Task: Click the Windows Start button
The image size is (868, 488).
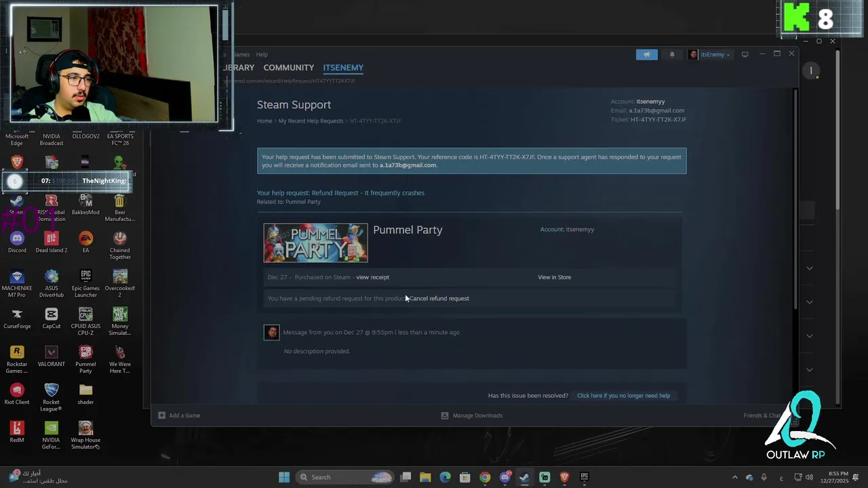Action: (x=284, y=477)
